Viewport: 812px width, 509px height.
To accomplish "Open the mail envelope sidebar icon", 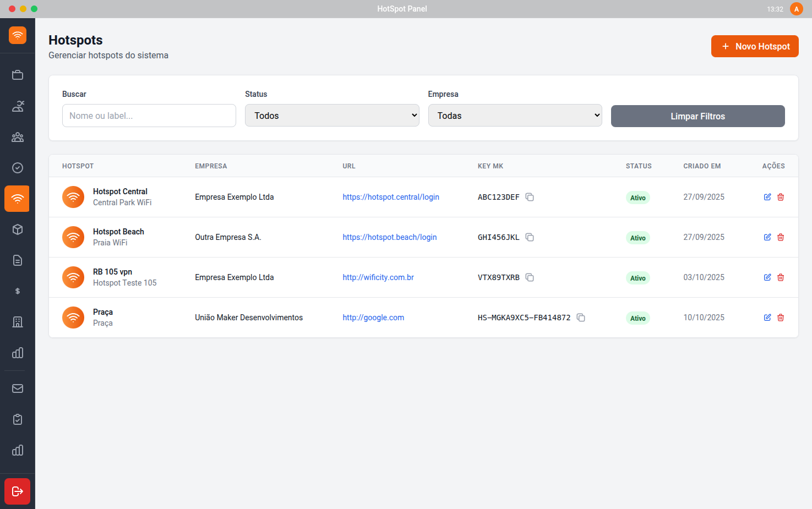I will click(18, 388).
